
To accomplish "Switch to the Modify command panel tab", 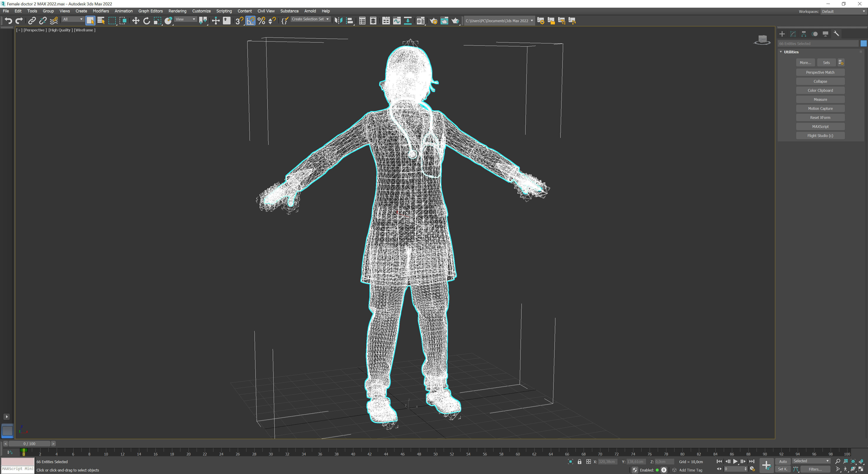I will [793, 34].
